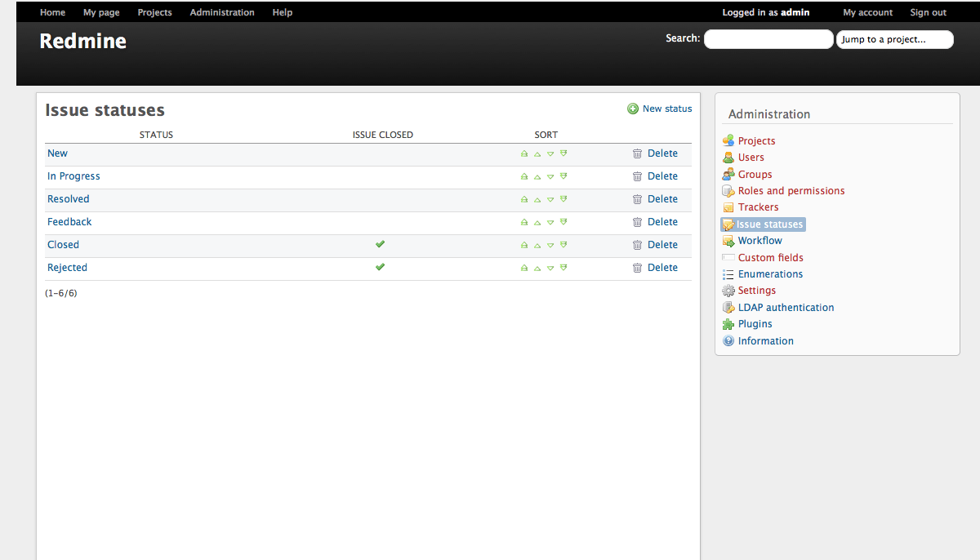Open the New status entry
Image resolution: width=980 pixels, height=560 pixels.
coord(57,153)
